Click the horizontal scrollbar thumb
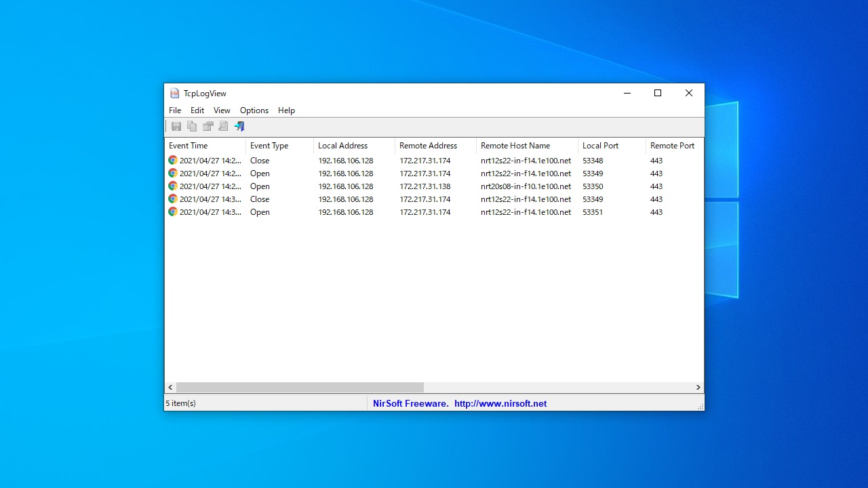 300,388
